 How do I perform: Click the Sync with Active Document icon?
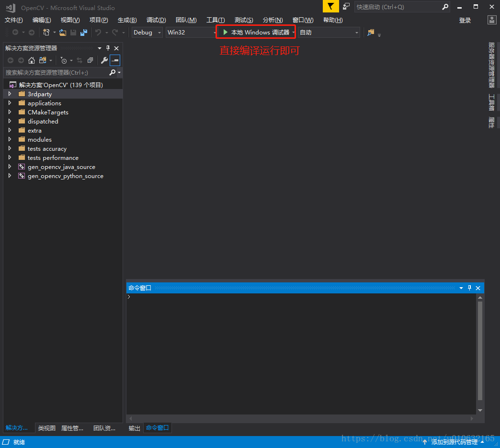coord(80,60)
